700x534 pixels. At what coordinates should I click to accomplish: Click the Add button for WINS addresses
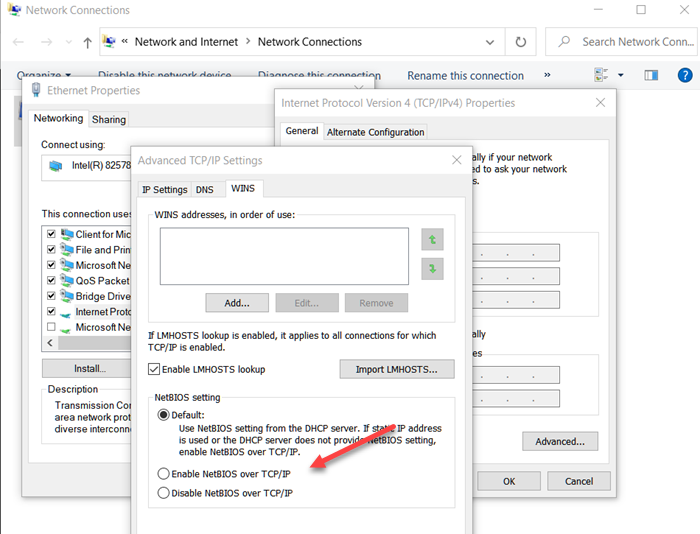click(237, 303)
